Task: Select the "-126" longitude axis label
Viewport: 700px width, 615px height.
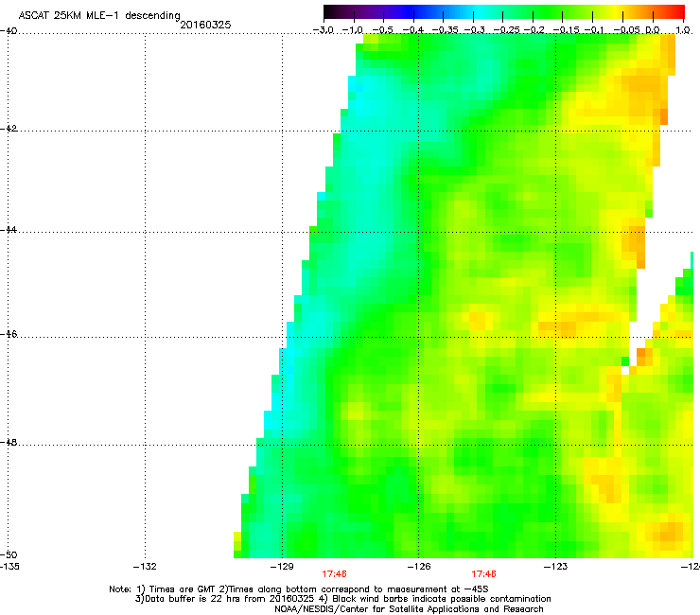Action: [x=419, y=567]
